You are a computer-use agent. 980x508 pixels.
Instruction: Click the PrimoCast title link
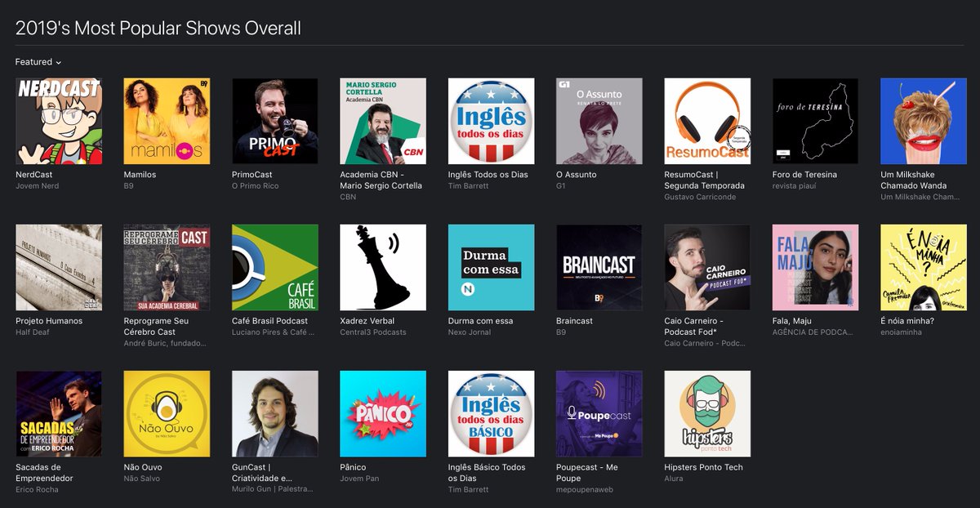252,175
